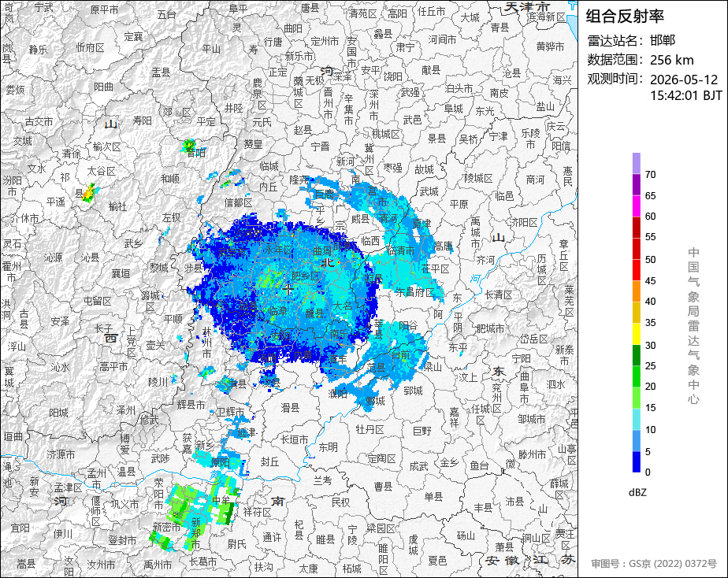This screenshot has width=728, height=578.
Task: Select the 济源市 map label
Action: click(x=61, y=454)
